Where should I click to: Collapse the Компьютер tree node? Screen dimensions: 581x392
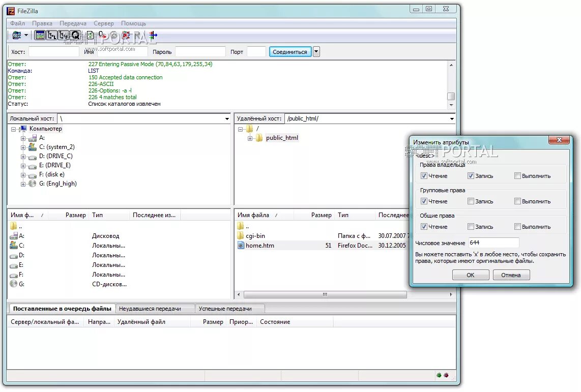click(x=13, y=129)
